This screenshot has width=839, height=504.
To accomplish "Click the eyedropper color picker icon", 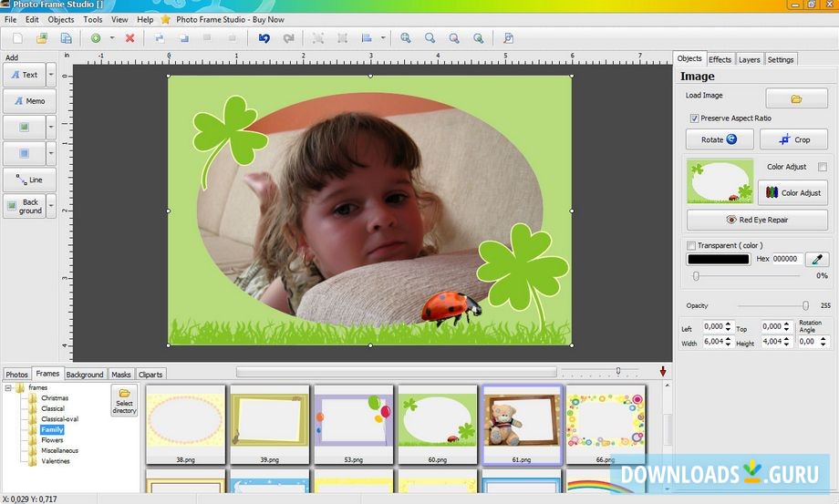I will pyautogui.click(x=817, y=259).
